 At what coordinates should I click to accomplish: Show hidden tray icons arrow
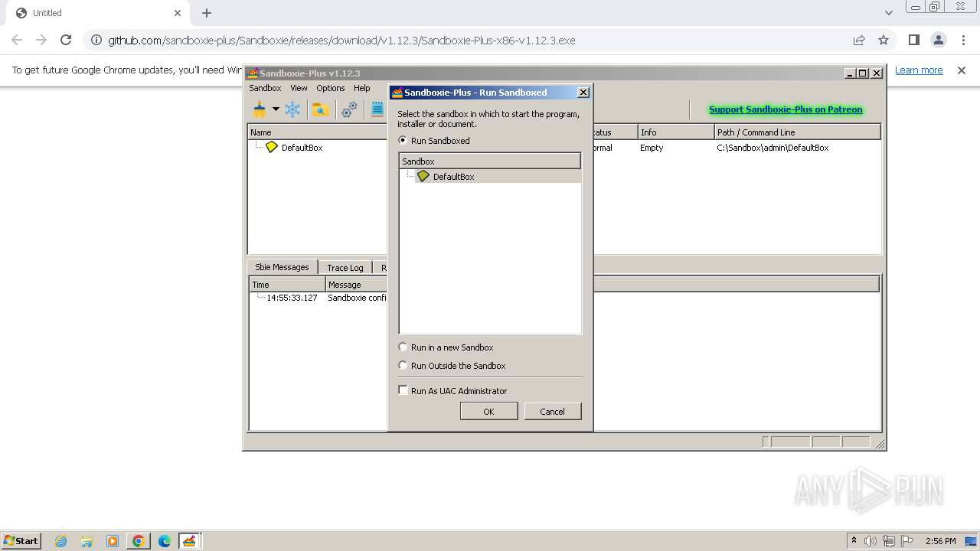[854, 540]
